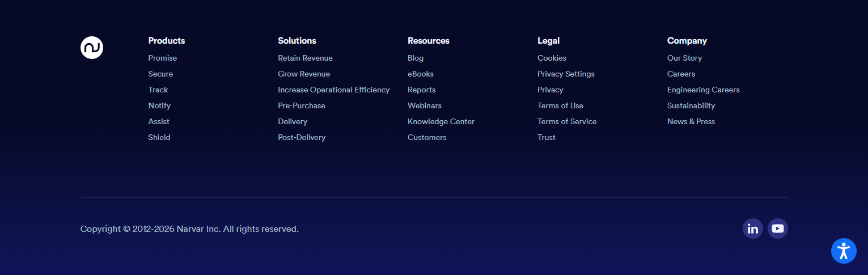Open the YouTube social icon

click(778, 229)
